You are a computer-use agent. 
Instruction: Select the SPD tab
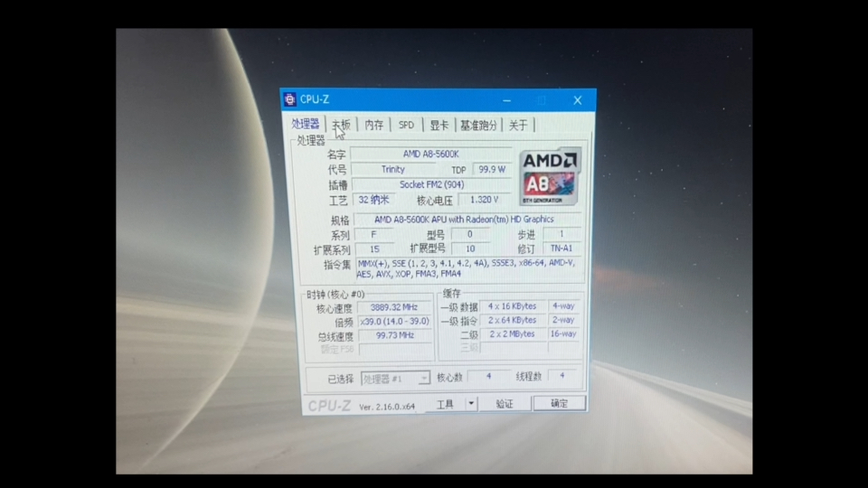[x=406, y=125]
